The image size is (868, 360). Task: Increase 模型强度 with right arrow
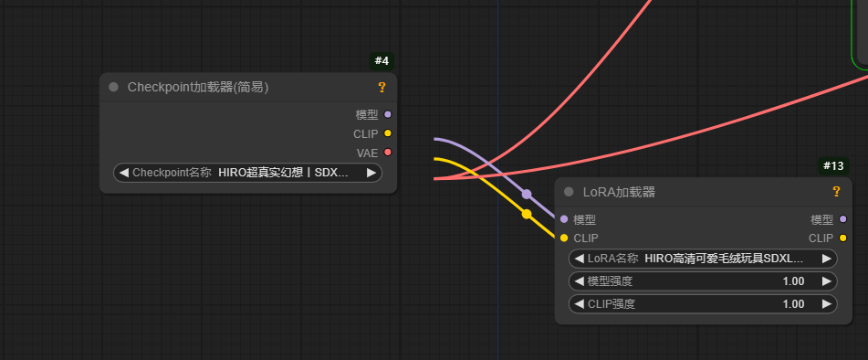(x=827, y=281)
